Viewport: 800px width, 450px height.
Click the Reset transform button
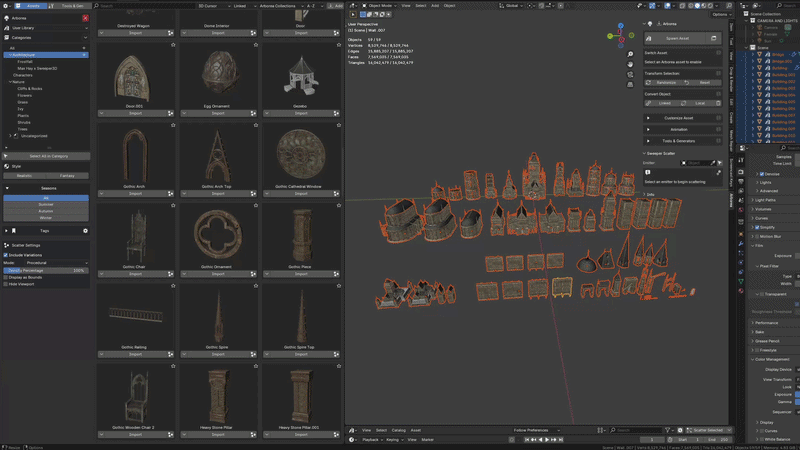(702, 83)
